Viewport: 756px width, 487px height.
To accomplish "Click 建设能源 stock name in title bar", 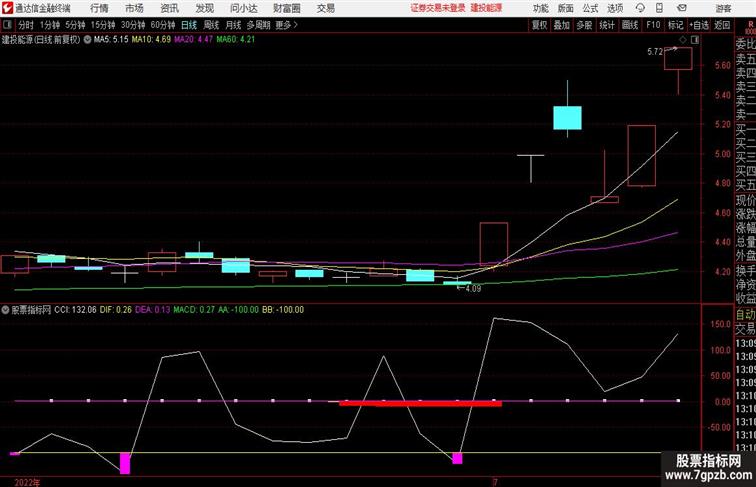I will 486,8.
